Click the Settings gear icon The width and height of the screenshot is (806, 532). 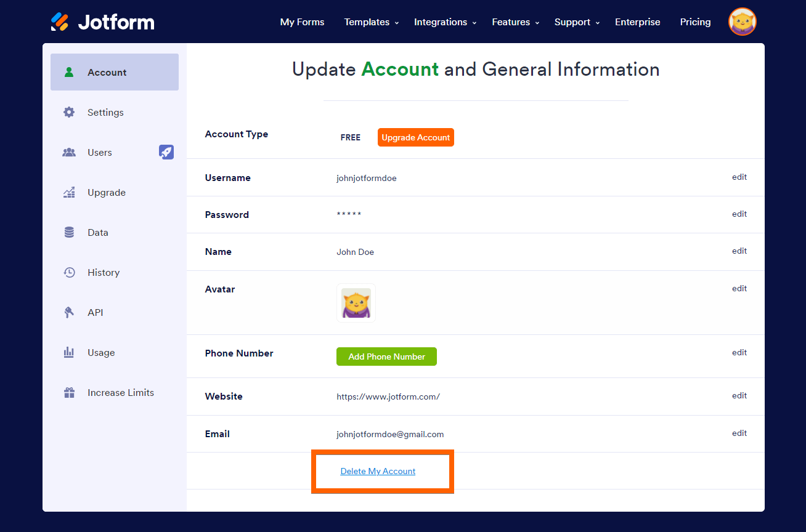click(x=69, y=112)
